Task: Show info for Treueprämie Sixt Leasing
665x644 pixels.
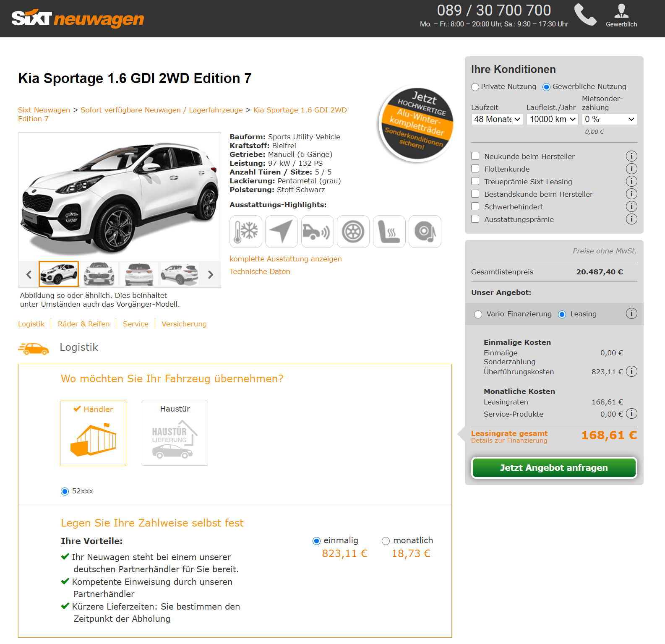Action: [631, 181]
